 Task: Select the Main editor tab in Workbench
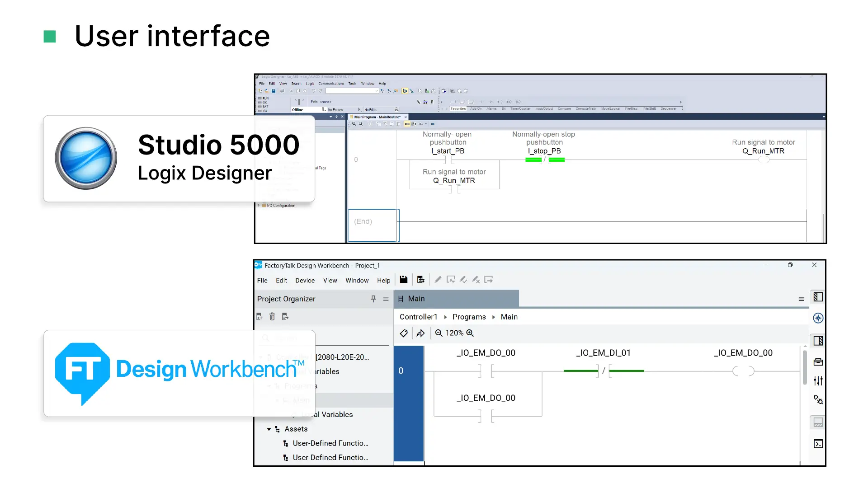tap(456, 299)
